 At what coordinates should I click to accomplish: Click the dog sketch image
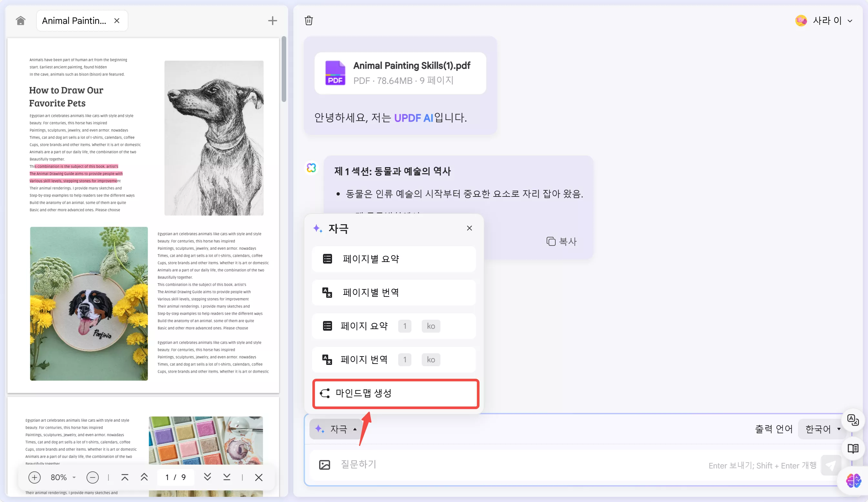pyautogui.click(x=214, y=138)
